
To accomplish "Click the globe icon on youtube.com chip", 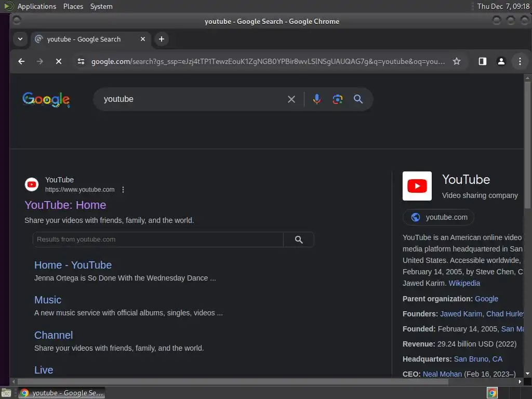I will tap(416, 217).
